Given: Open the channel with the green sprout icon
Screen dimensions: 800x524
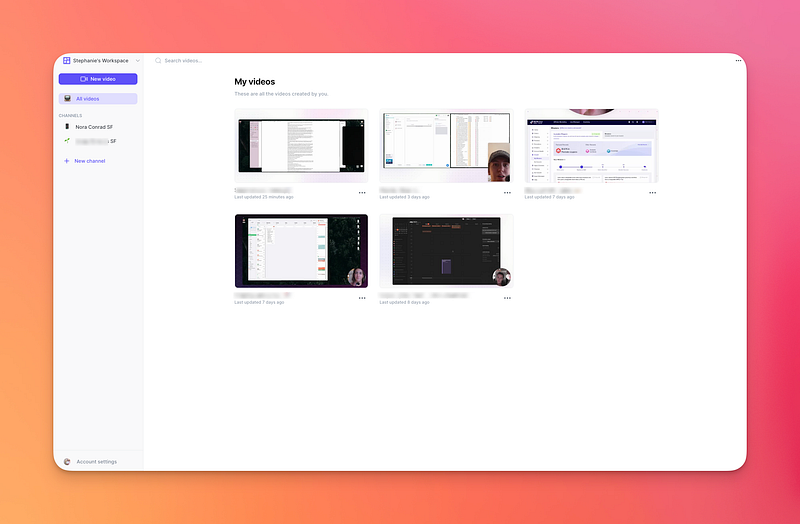Looking at the screenshot, I should pos(96,141).
